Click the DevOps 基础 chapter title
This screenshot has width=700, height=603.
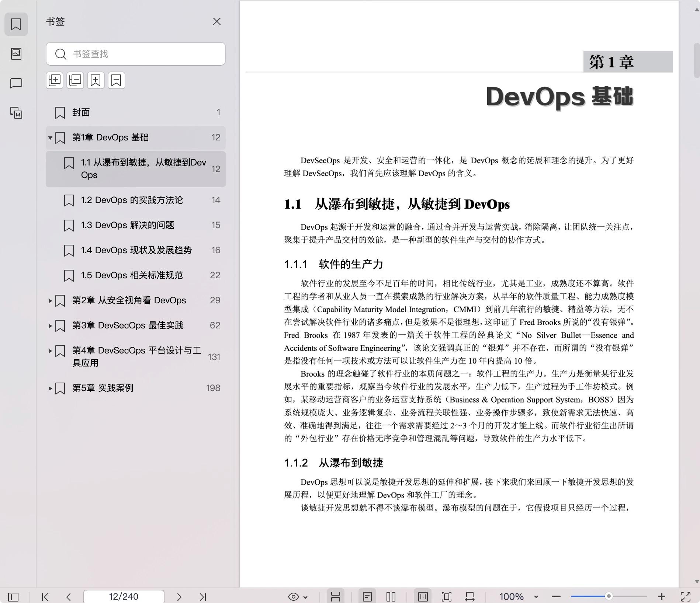click(x=559, y=97)
